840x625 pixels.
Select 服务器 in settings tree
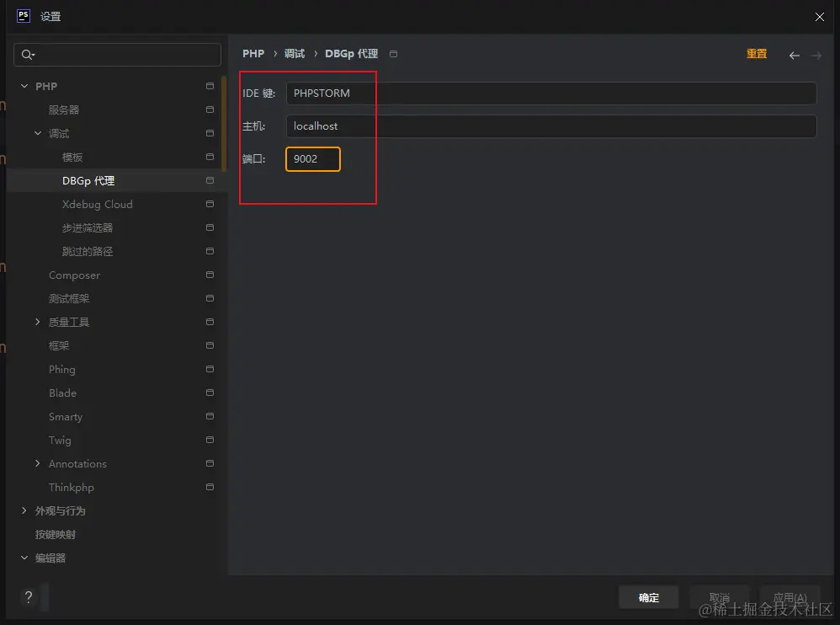pyautogui.click(x=64, y=110)
